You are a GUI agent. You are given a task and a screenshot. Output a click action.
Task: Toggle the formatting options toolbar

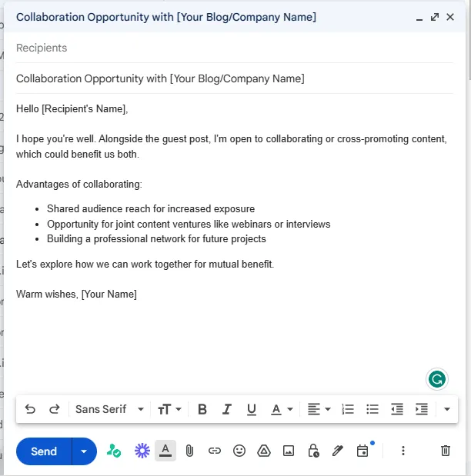coord(165,451)
